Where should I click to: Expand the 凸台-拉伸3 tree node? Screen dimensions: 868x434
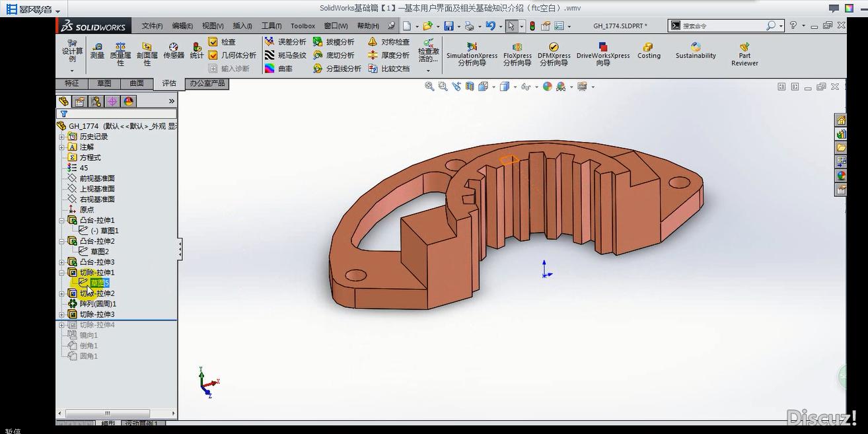pos(62,262)
